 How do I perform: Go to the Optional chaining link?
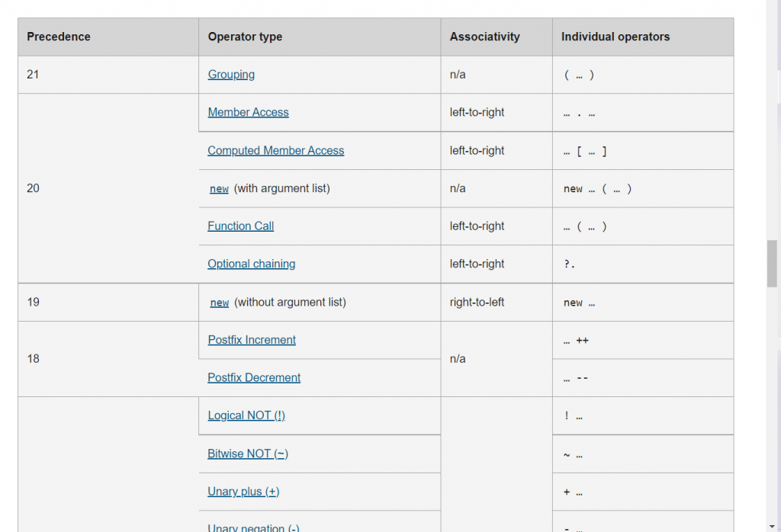251,264
